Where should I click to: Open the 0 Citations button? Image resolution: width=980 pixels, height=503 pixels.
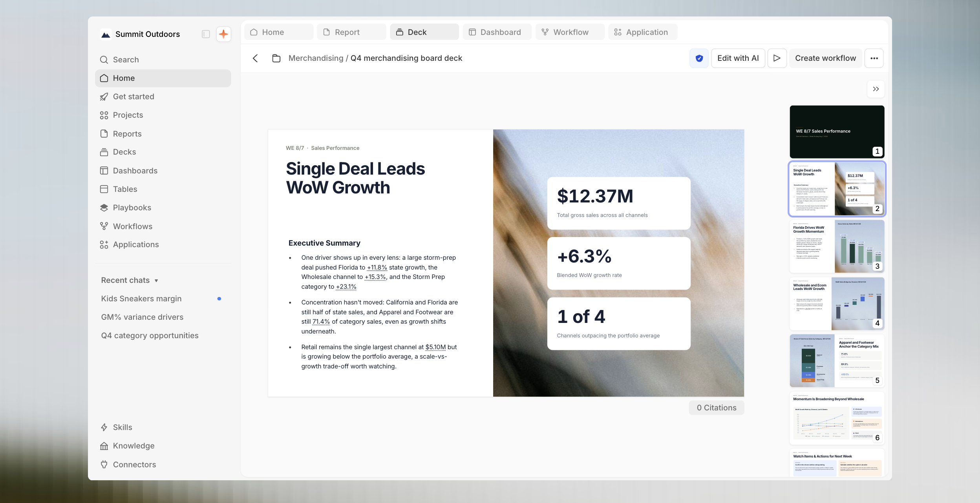tap(717, 408)
